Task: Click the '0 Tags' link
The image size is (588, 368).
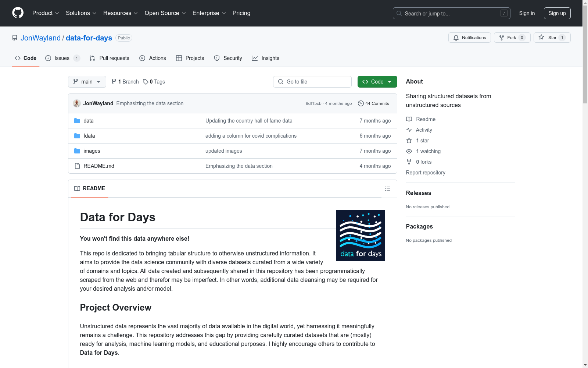Action: [x=154, y=82]
